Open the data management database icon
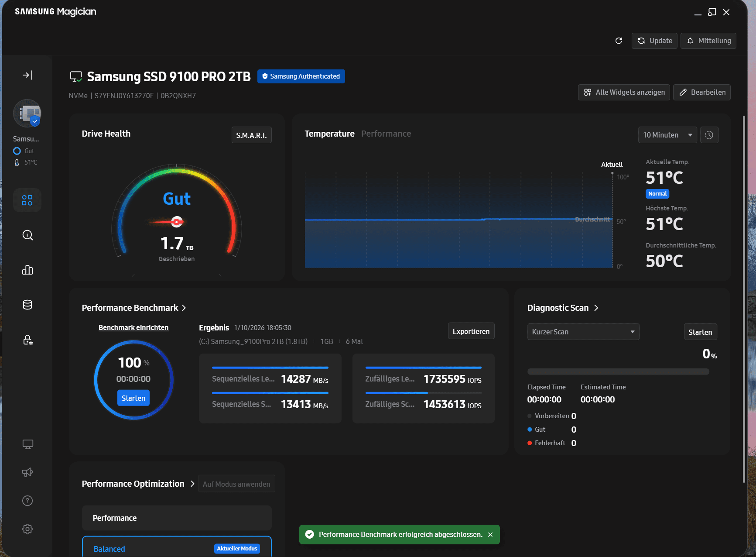The width and height of the screenshot is (756, 557). pyautogui.click(x=27, y=305)
